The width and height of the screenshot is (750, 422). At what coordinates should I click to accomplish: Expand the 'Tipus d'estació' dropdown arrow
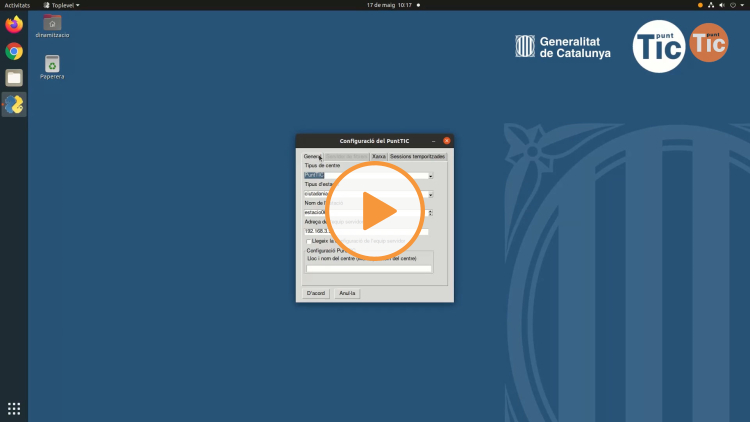click(430, 194)
